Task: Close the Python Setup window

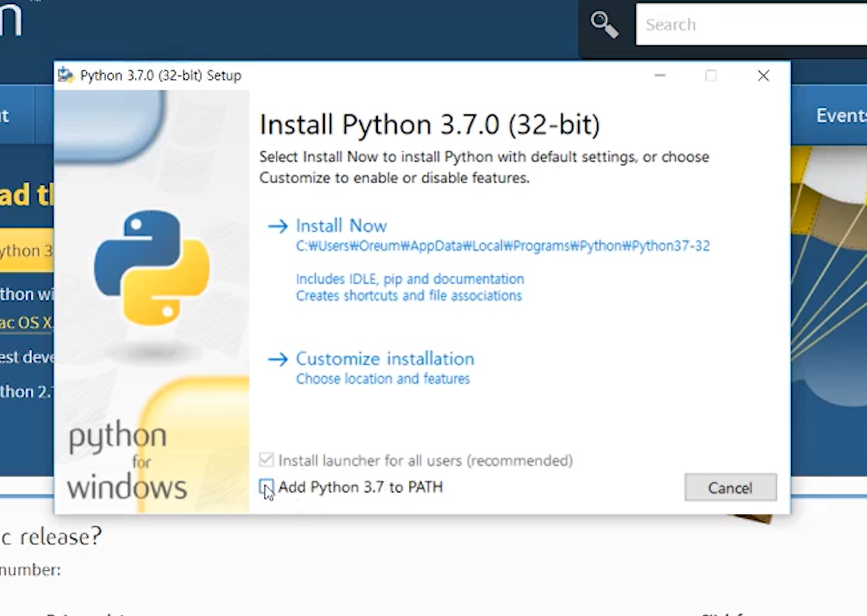Action: tap(763, 76)
